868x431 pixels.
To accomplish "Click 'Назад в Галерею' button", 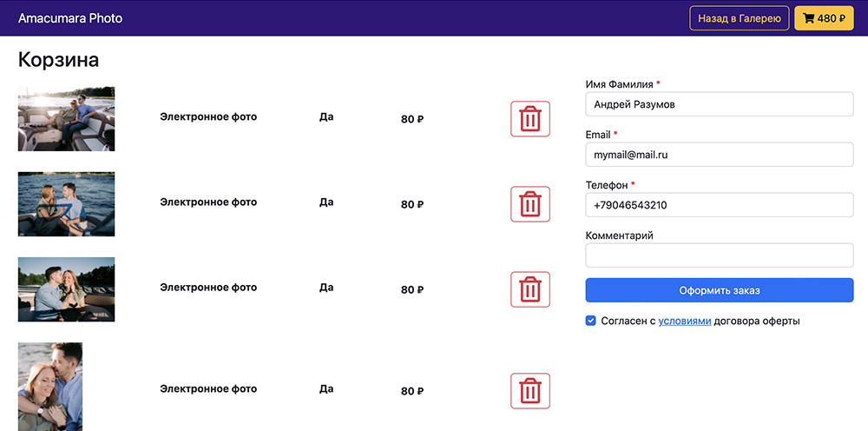I will coord(739,18).
